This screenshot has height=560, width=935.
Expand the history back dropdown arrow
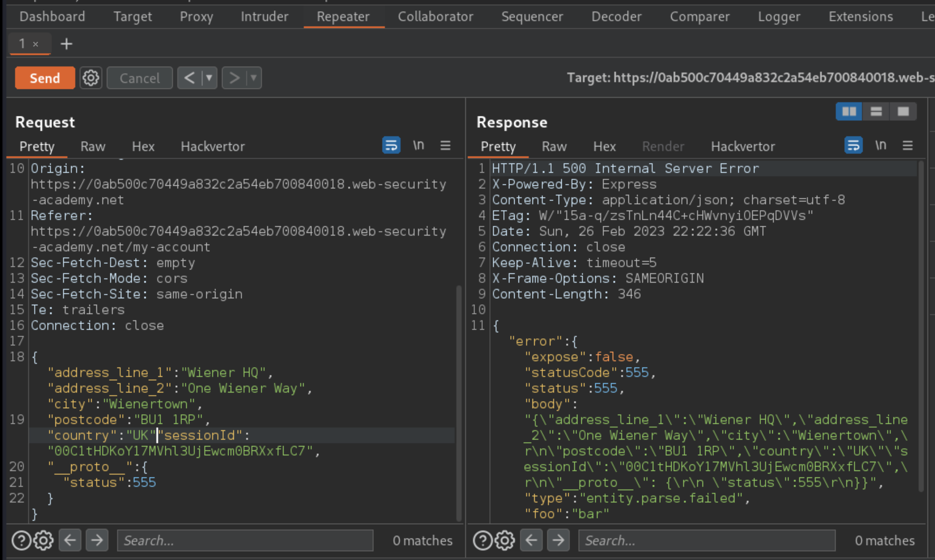click(x=209, y=78)
